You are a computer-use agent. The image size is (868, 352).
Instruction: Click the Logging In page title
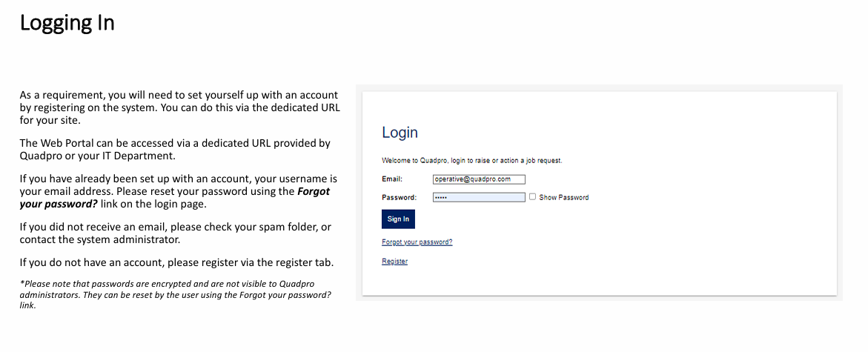[x=67, y=23]
